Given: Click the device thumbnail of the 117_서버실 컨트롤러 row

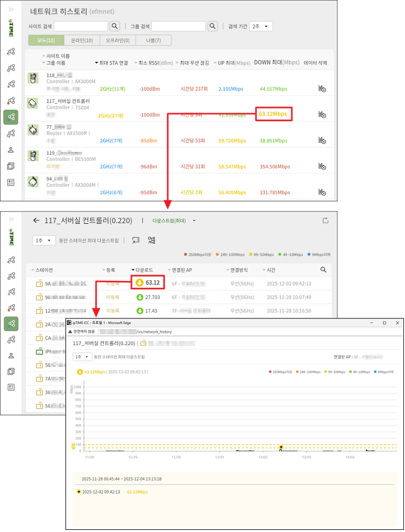Looking at the screenshot, I should 33,103.
